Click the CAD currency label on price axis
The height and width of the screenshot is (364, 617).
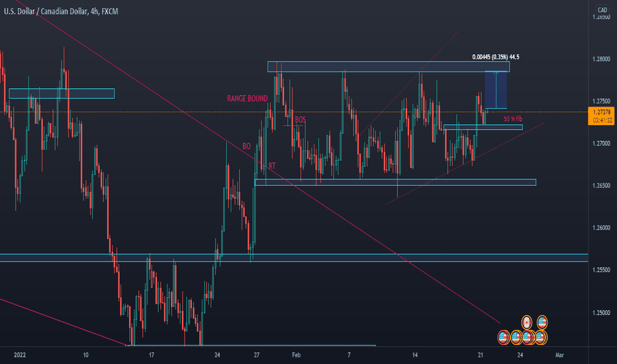tap(602, 10)
